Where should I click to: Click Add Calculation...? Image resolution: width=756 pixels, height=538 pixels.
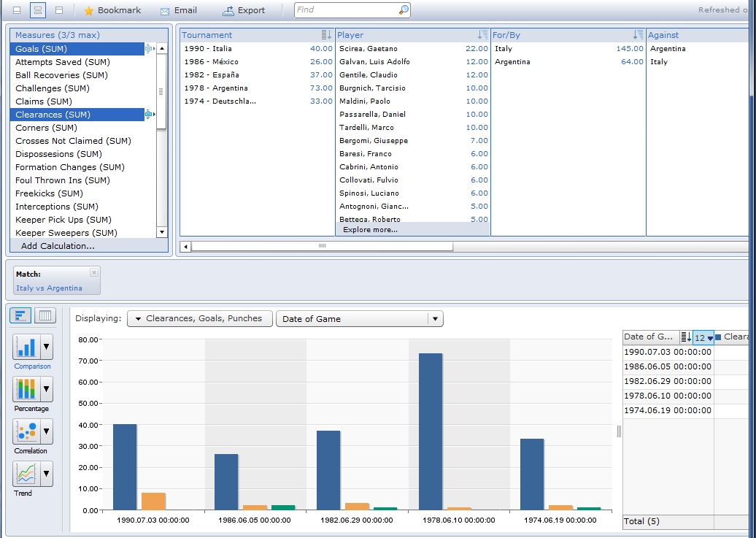tap(58, 245)
